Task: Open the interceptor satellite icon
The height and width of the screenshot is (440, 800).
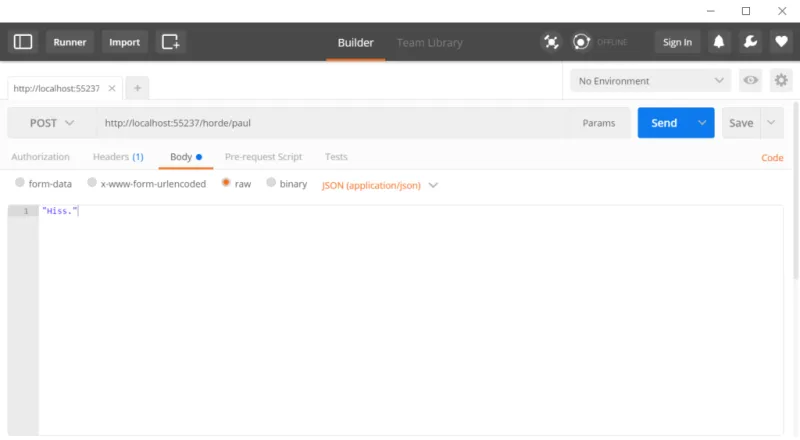Action: (x=551, y=42)
